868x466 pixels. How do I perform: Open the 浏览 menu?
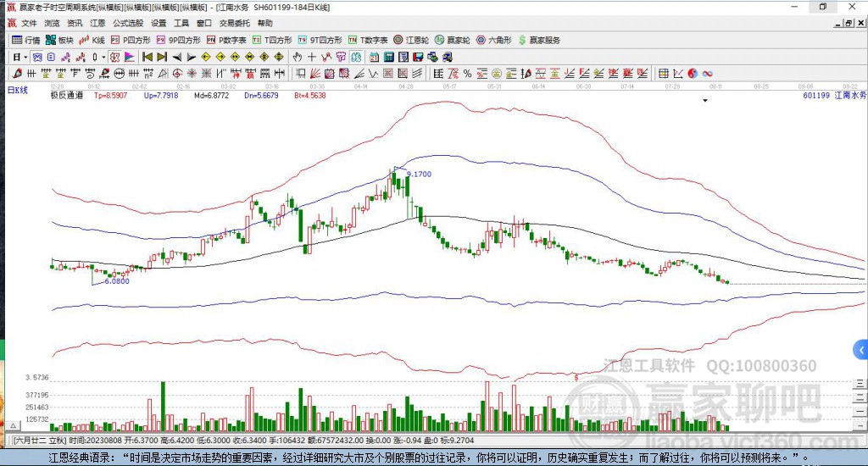coord(52,23)
